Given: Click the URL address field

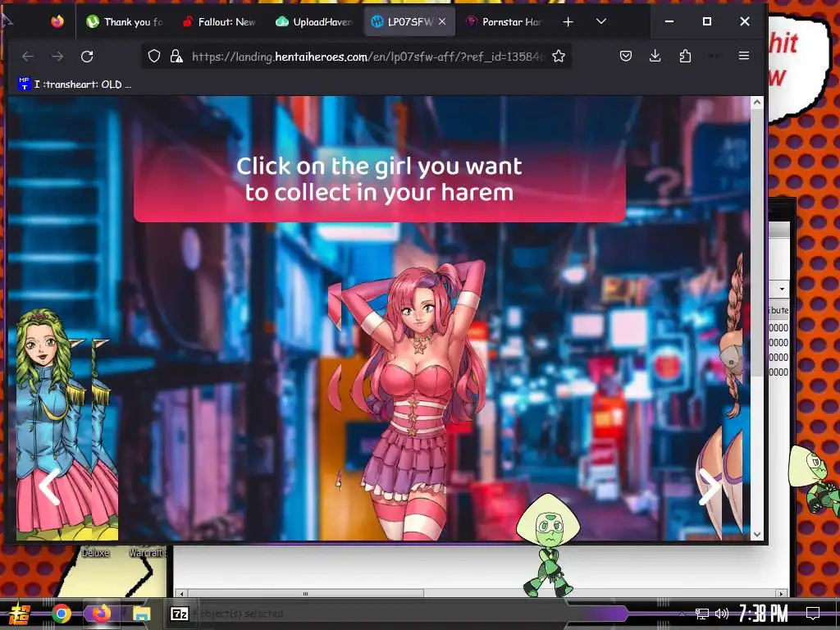Looking at the screenshot, I should pos(367,57).
